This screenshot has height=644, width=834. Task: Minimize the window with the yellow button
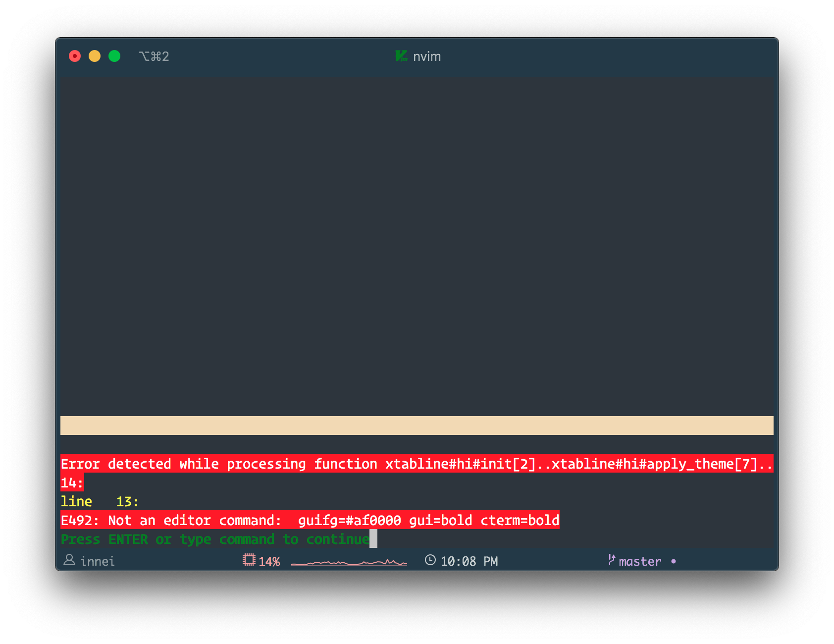pos(94,56)
